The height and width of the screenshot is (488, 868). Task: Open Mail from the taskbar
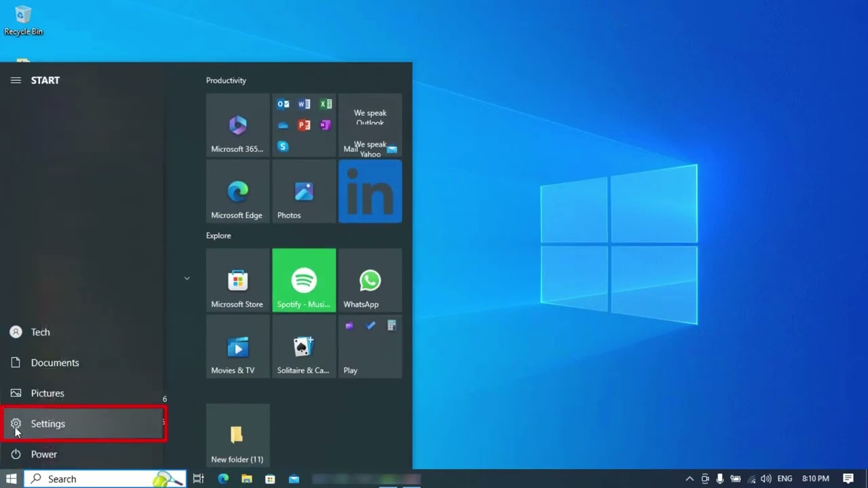point(294,479)
